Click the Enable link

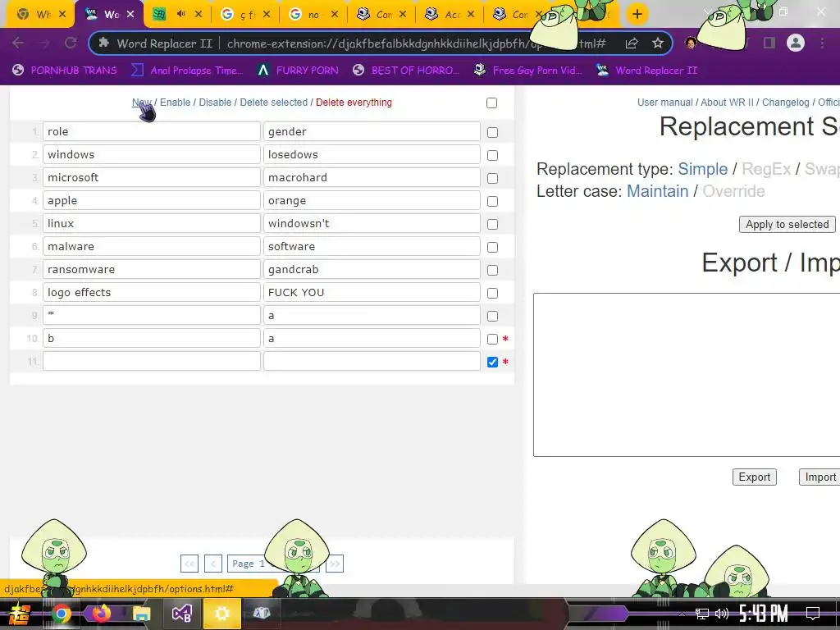pos(176,103)
